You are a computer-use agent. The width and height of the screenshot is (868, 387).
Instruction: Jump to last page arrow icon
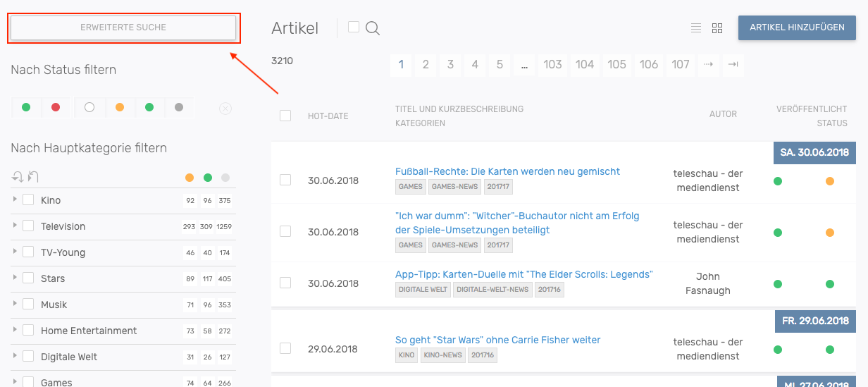(x=733, y=65)
